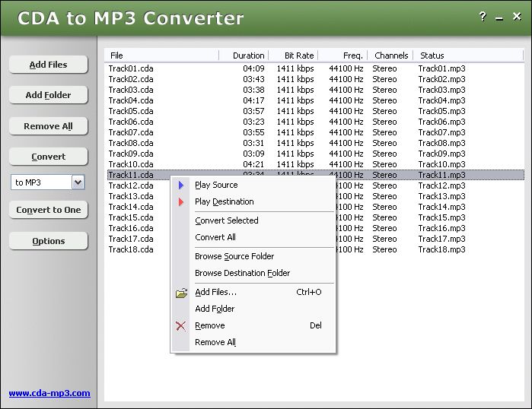Click the open-folder icon beside Add Files
The height and width of the screenshot is (409, 532).
[x=181, y=293]
